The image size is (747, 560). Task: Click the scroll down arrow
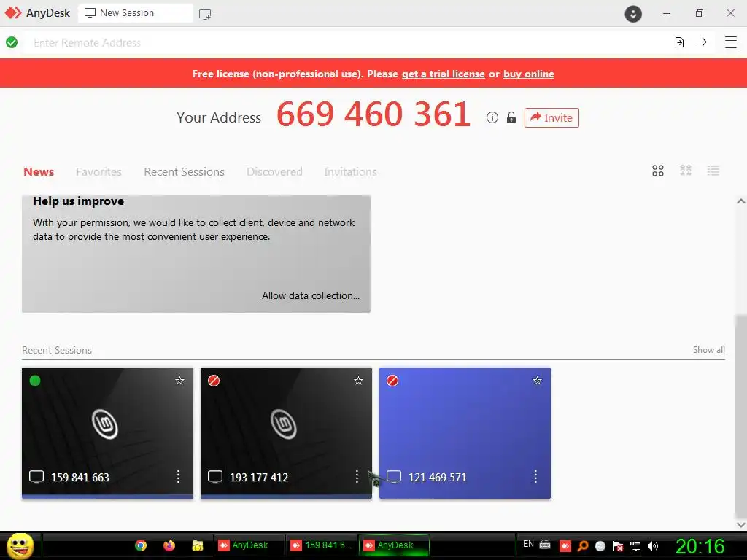pyautogui.click(x=741, y=524)
